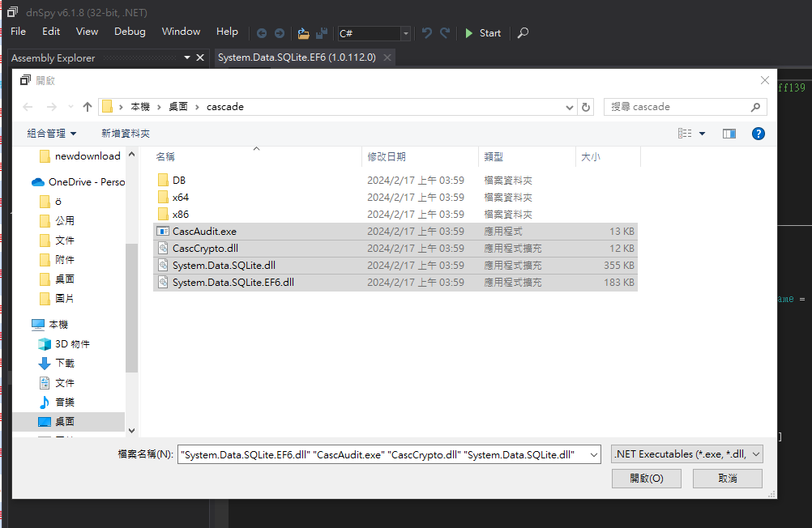Open dialog help question icon

tap(759, 134)
